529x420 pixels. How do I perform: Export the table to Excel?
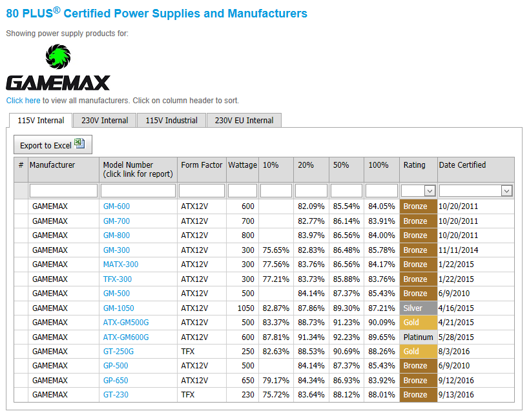point(52,145)
